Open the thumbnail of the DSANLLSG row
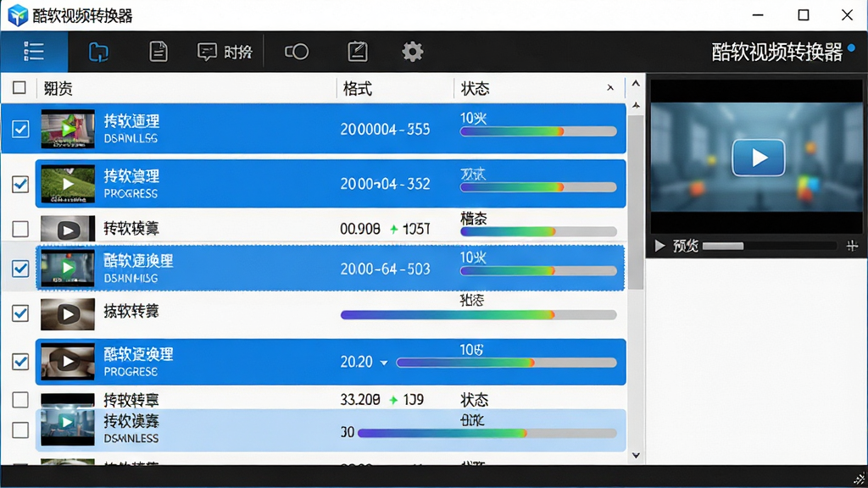The width and height of the screenshot is (868, 488). click(68, 129)
